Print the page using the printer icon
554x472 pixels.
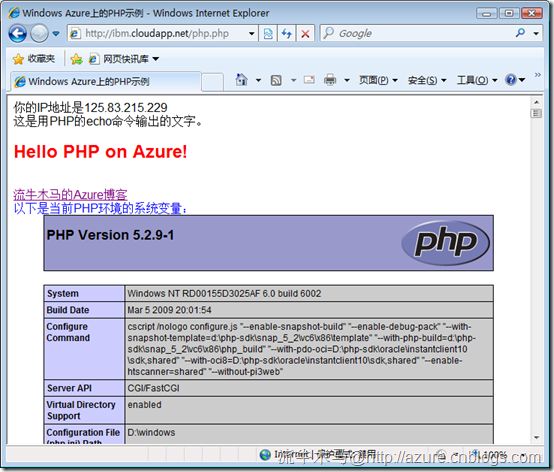(330, 80)
